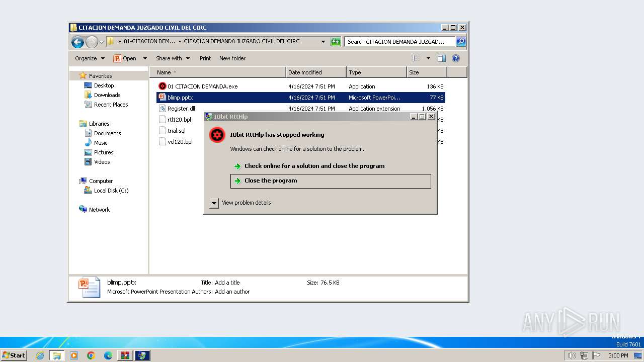Sort by the Type column header
Viewport: 644px width, 362px height.
coord(376,72)
